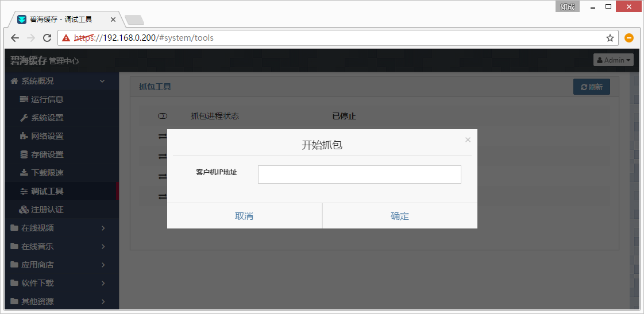Click the 确定 button in dialog
The width and height of the screenshot is (644, 314).
[400, 216]
